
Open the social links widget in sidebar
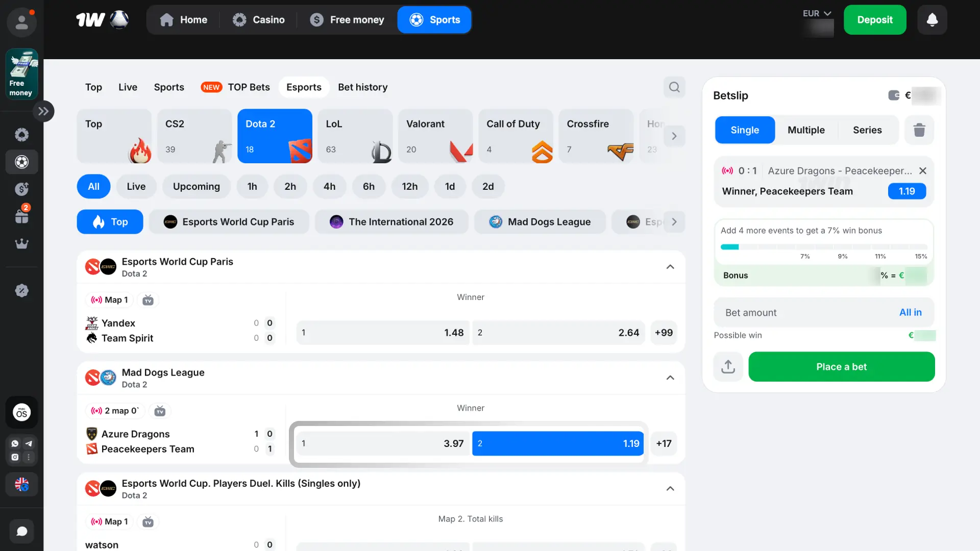[21, 450]
